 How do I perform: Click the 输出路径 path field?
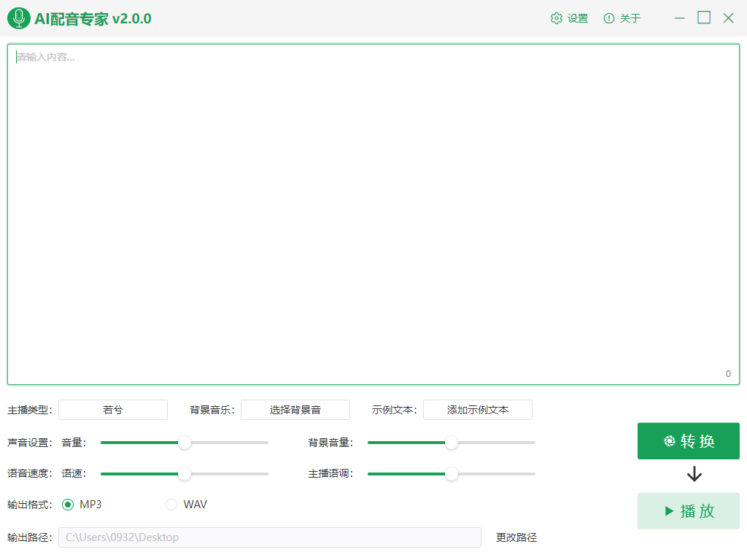coord(270,537)
